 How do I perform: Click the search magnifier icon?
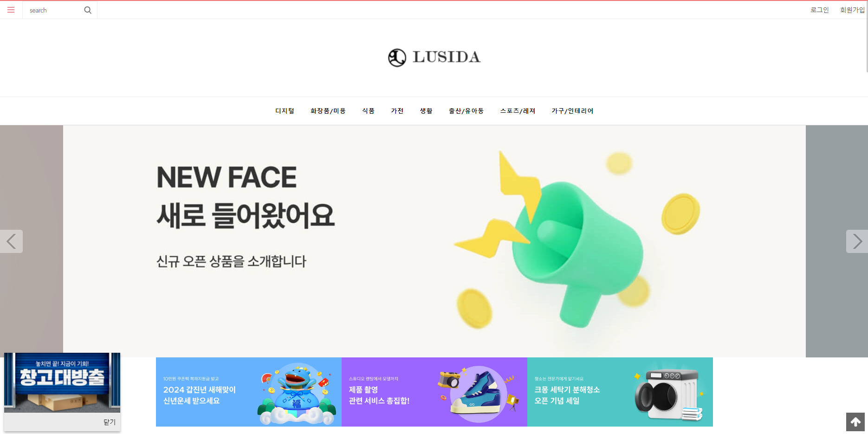pyautogui.click(x=88, y=10)
